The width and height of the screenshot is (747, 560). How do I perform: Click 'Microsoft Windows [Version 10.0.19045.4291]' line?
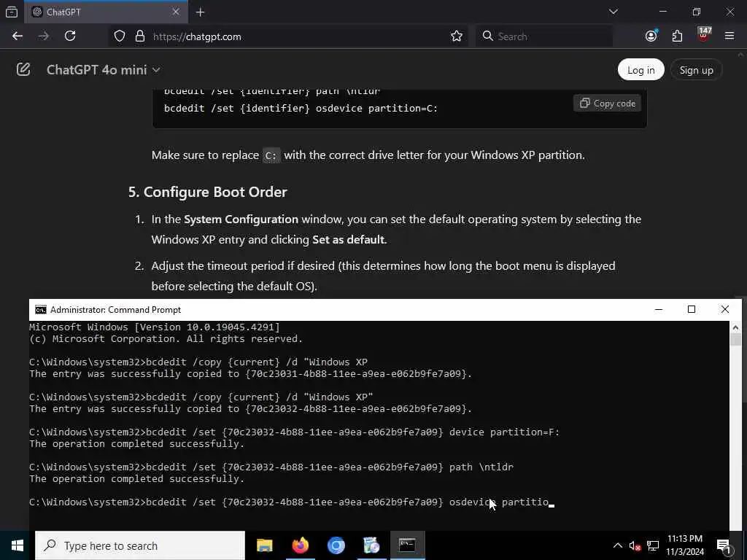coord(155,327)
